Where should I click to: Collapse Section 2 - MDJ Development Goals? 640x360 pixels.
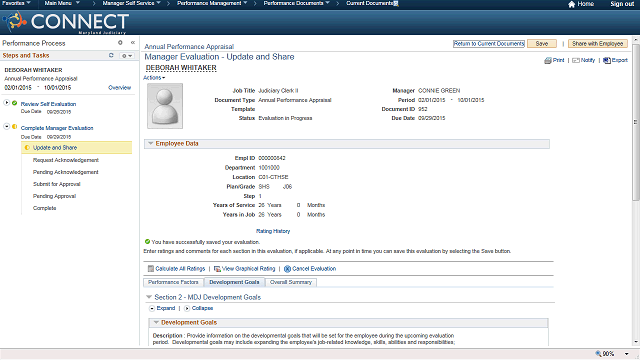[x=149, y=297]
